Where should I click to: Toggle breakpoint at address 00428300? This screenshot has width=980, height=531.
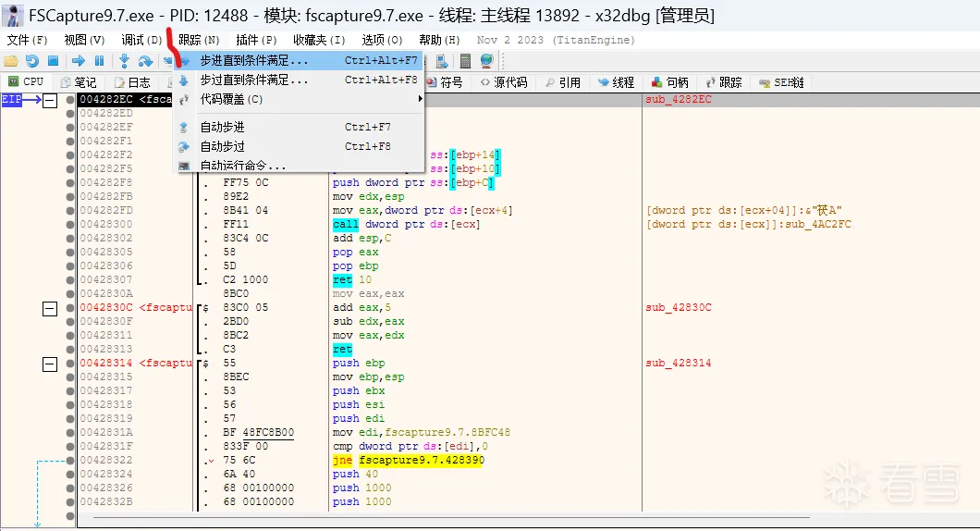70,224
